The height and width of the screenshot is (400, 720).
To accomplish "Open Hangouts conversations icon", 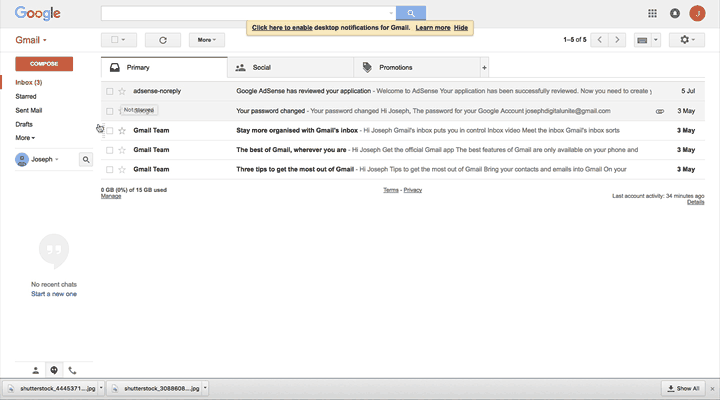I will [54, 370].
